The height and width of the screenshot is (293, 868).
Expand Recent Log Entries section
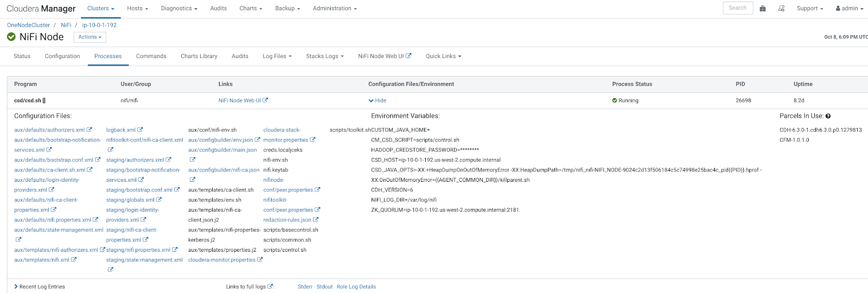pyautogui.click(x=39, y=286)
